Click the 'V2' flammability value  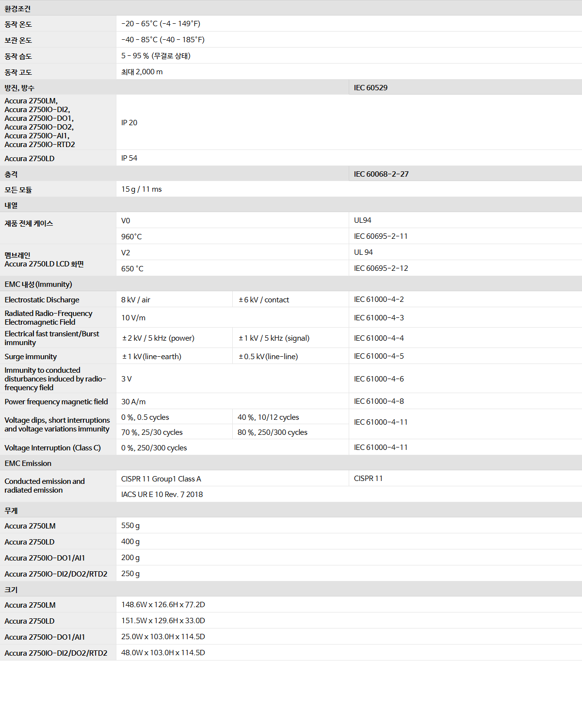click(126, 253)
